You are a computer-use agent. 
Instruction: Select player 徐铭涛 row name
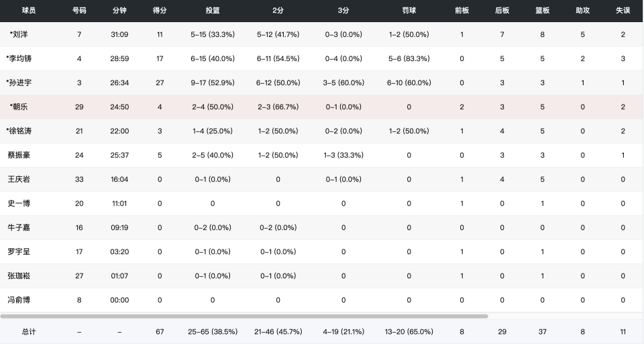coord(19,131)
